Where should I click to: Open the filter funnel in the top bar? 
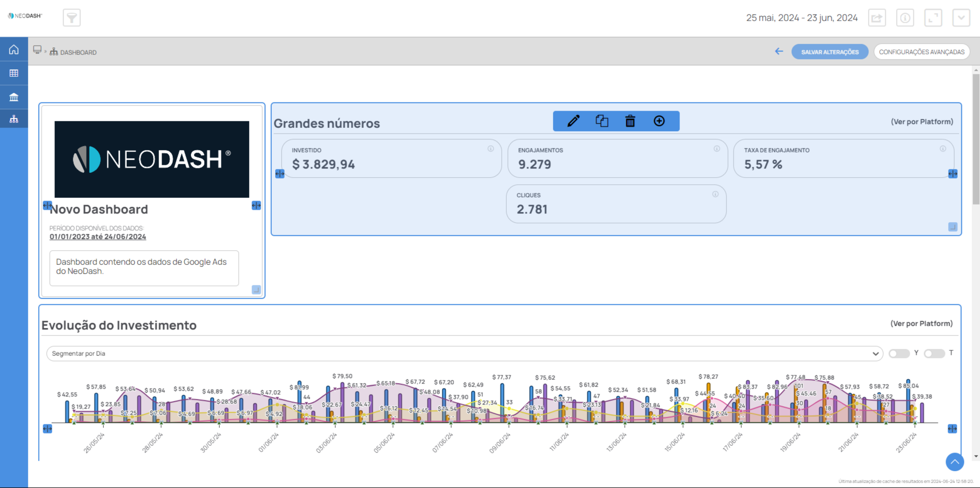72,18
